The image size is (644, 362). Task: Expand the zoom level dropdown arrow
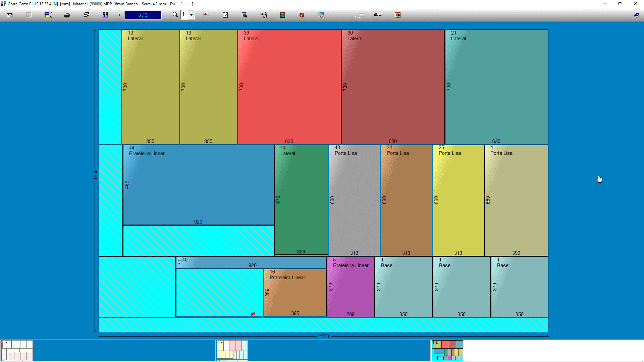pyautogui.click(x=191, y=15)
